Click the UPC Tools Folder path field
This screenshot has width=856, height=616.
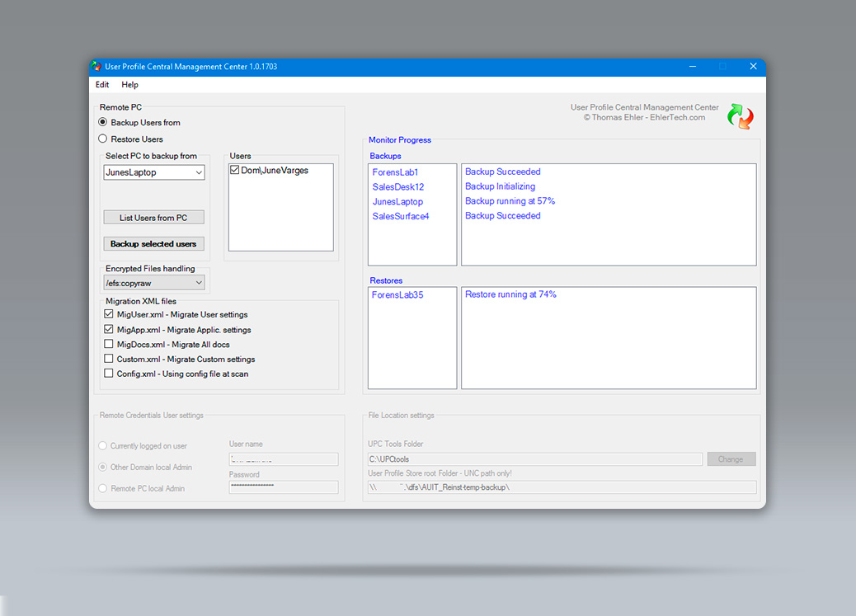(x=535, y=459)
